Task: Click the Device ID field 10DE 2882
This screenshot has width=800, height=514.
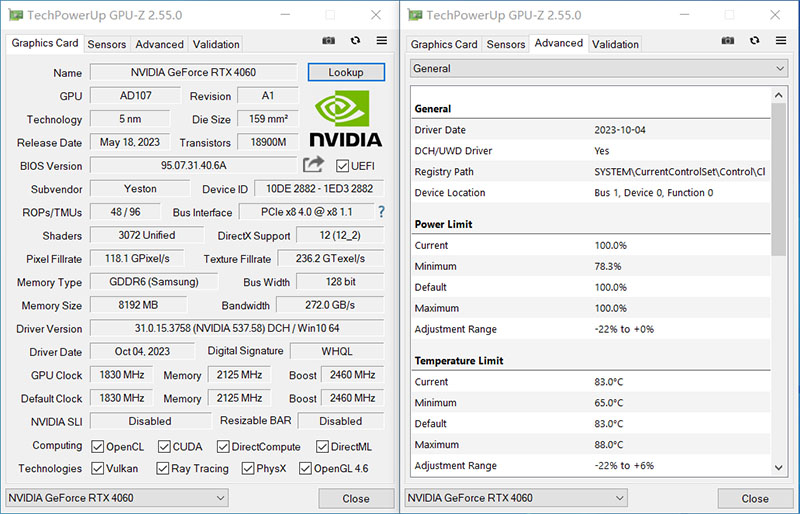Action: [319, 188]
